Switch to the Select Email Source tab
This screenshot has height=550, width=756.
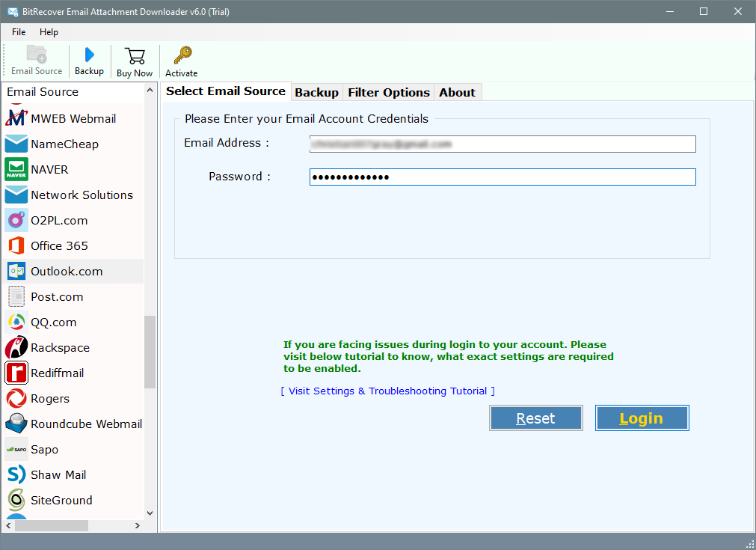226,91
